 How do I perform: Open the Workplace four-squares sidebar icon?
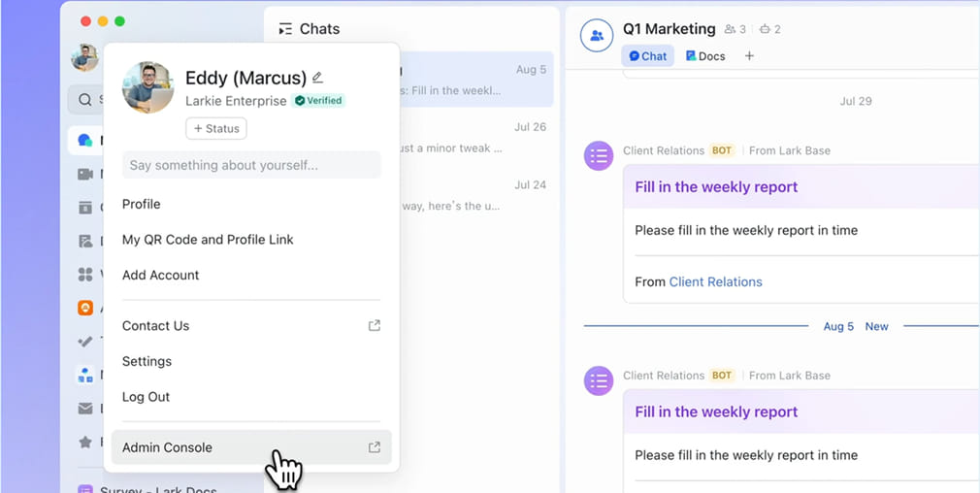point(85,275)
